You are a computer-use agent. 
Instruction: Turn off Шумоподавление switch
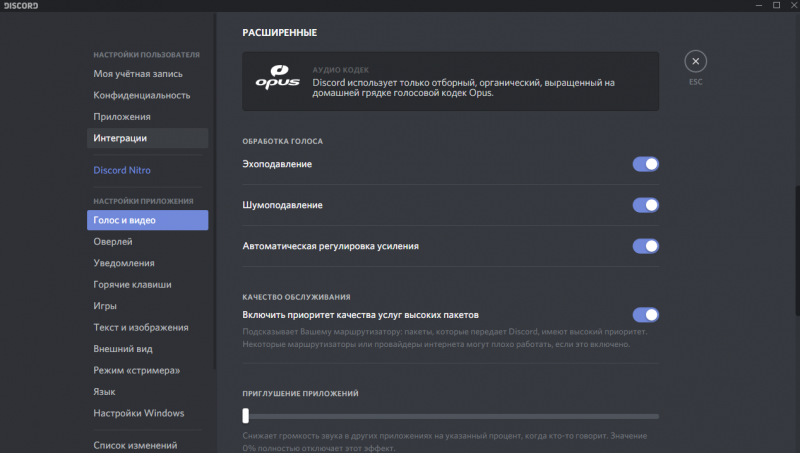pyautogui.click(x=646, y=205)
